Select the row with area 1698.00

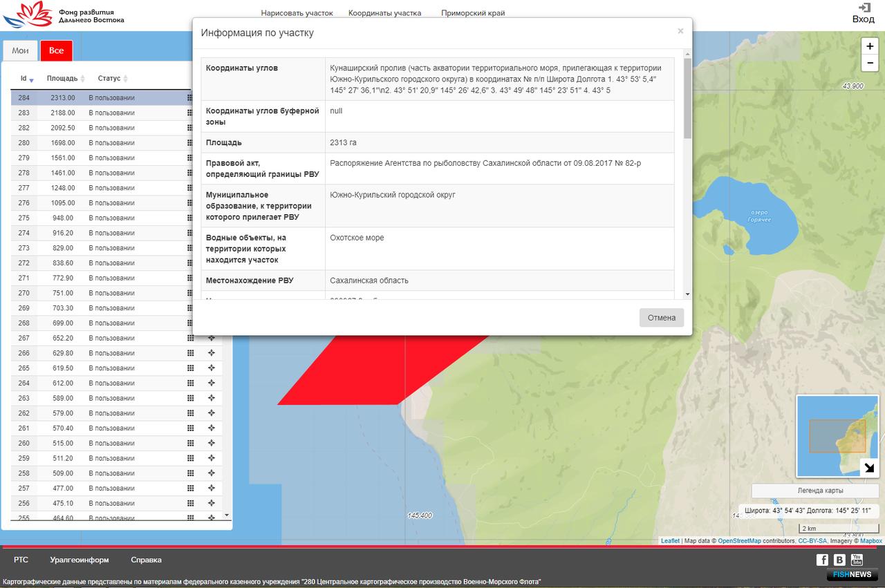[117, 143]
